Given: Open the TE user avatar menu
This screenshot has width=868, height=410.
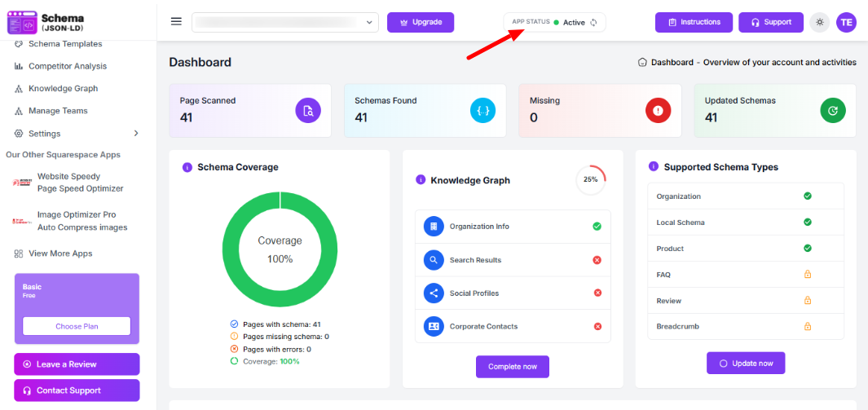Looking at the screenshot, I should (846, 22).
